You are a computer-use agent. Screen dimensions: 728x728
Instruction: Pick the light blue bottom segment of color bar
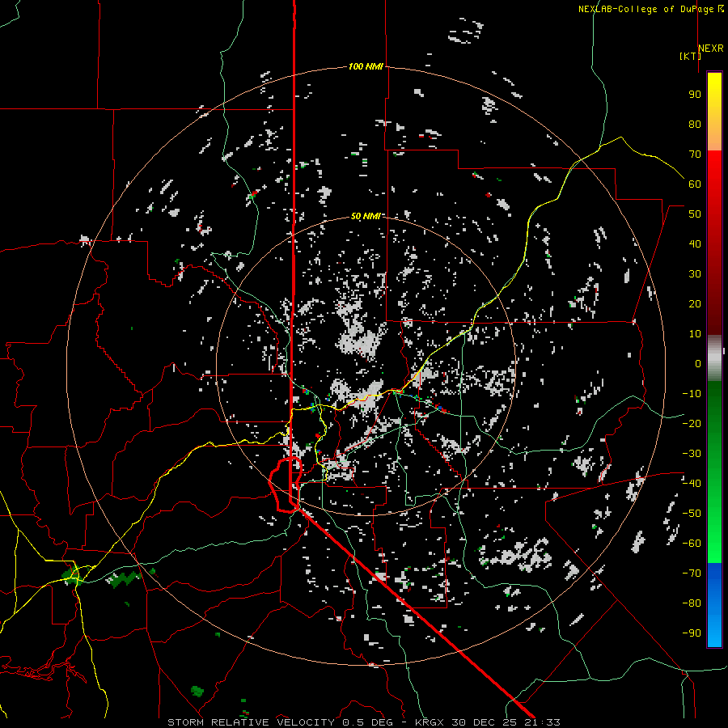point(714,629)
